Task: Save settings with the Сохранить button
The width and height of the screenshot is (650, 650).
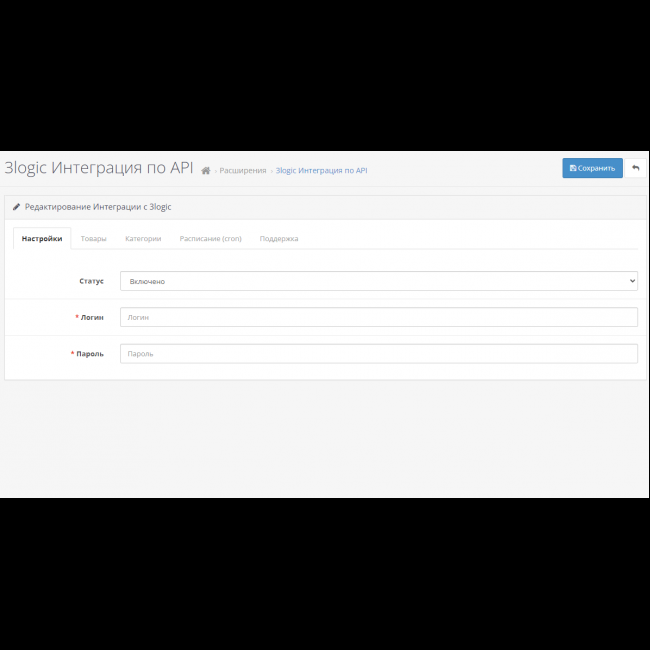Action: [592, 168]
